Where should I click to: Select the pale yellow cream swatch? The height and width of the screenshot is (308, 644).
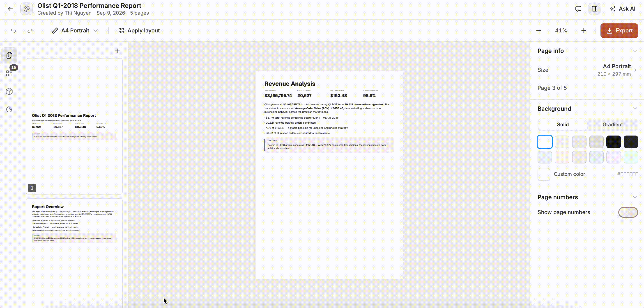(562, 157)
